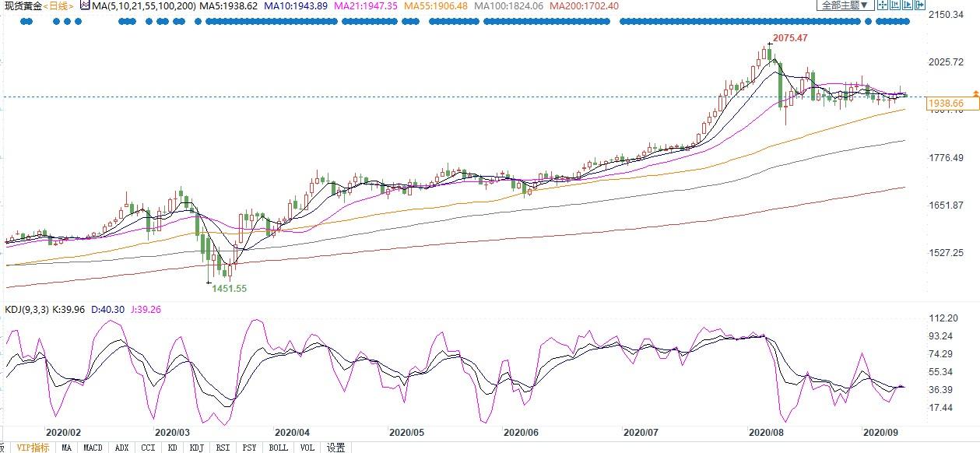Image resolution: width=980 pixels, height=453 pixels.
Task: Click the toolbar icon right of the crosshair
Action: click(895, 5)
